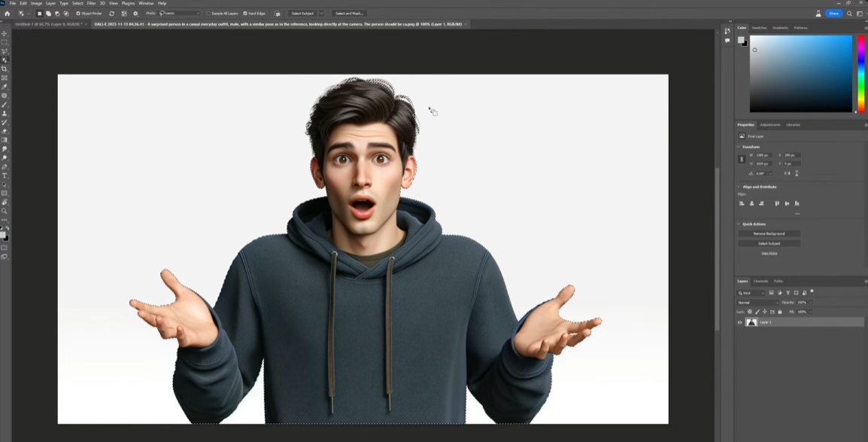Screen dimensions: 868x442
Task: Click Select Subject in Quick Actions
Action: click(769, 243)
